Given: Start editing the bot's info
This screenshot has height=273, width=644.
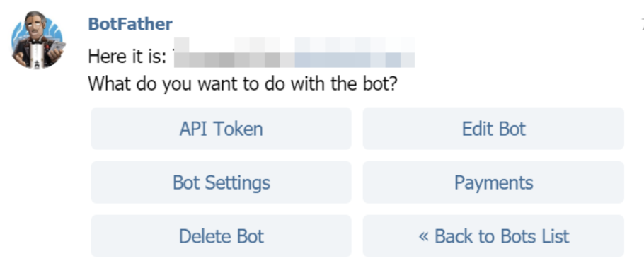Looking at the screenshot, I should tap(493, 129).
